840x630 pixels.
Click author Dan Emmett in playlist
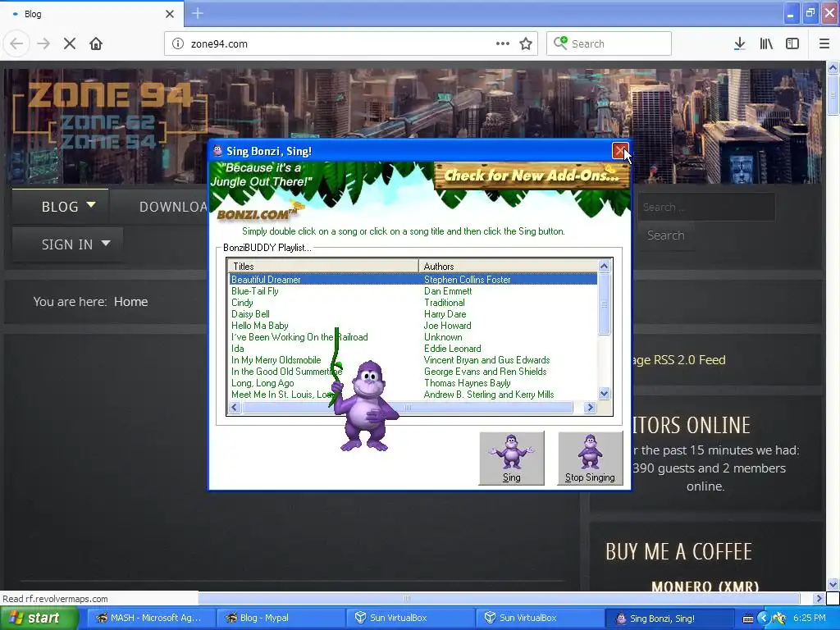click(x=448, y=291)
